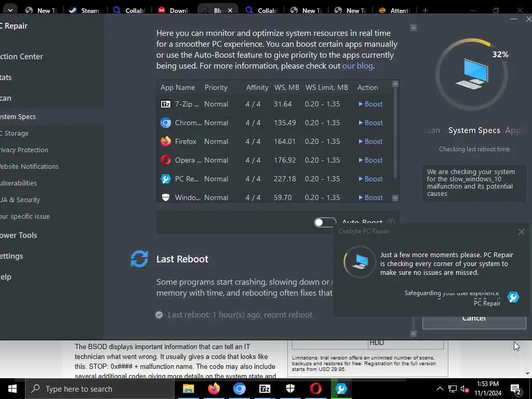
Task: Click the Opera app icon in the table
Action: (166, 160)
